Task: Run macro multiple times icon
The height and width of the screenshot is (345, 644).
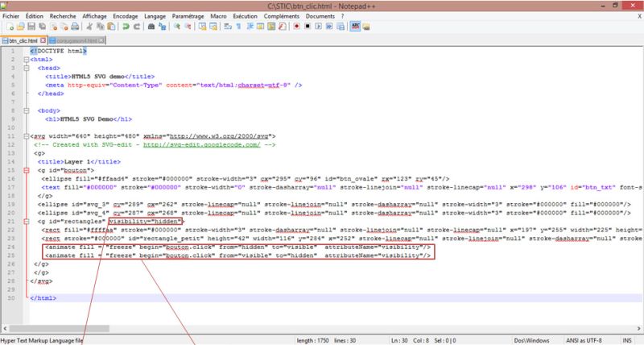Action: coord(329,27)
